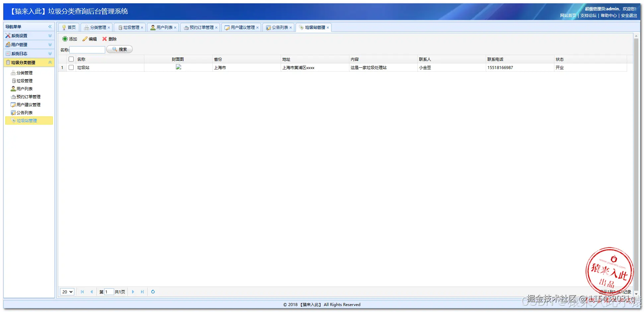Collapse the navigation menu with double-chevron icon
The width and height of the screenshot is (644, 312).
click(x=50, y=27)
